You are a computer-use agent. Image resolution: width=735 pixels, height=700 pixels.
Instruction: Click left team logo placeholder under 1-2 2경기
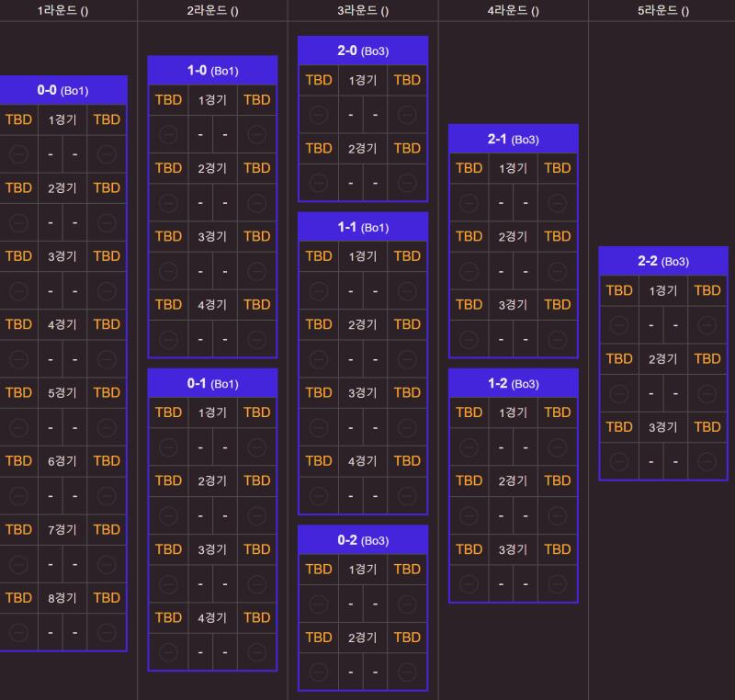pos(469,516)
